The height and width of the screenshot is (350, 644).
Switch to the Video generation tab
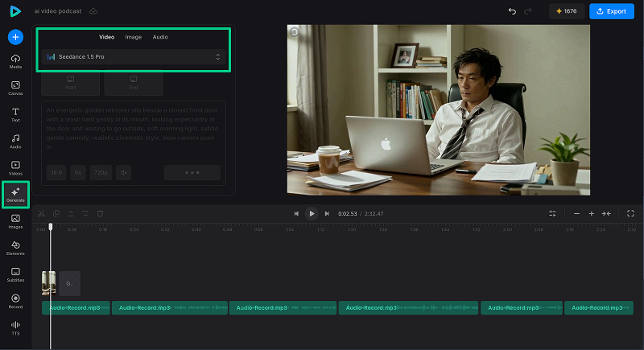pos(106,37)
